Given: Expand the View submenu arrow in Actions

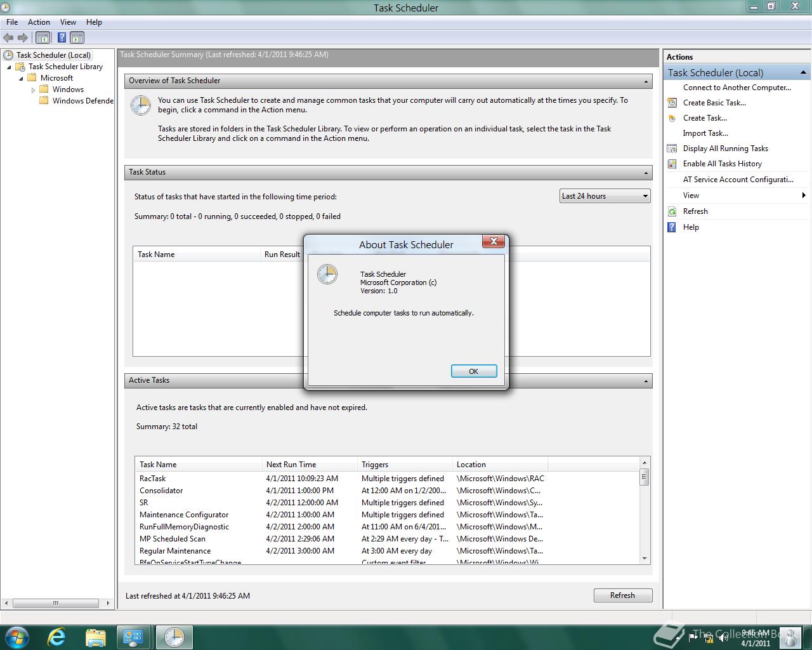Looking at the screenshot, I should 804,196.
